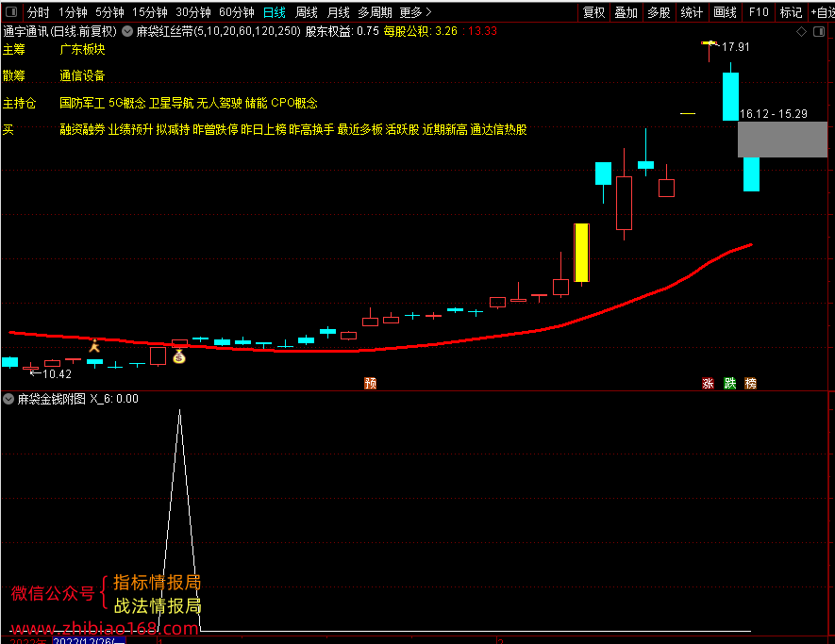Click the 活跃股 tag

pos(403,129)
